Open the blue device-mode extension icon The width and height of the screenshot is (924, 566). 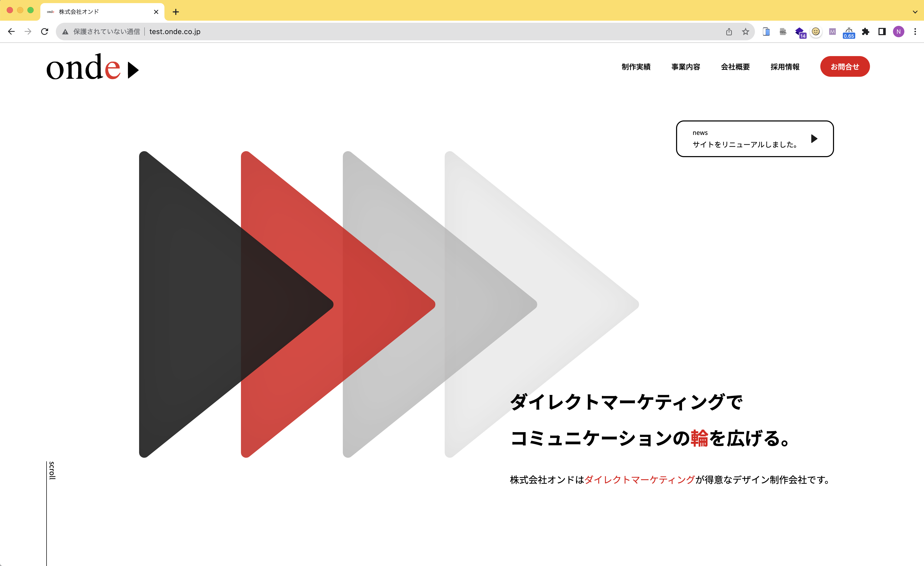[766, 32]
